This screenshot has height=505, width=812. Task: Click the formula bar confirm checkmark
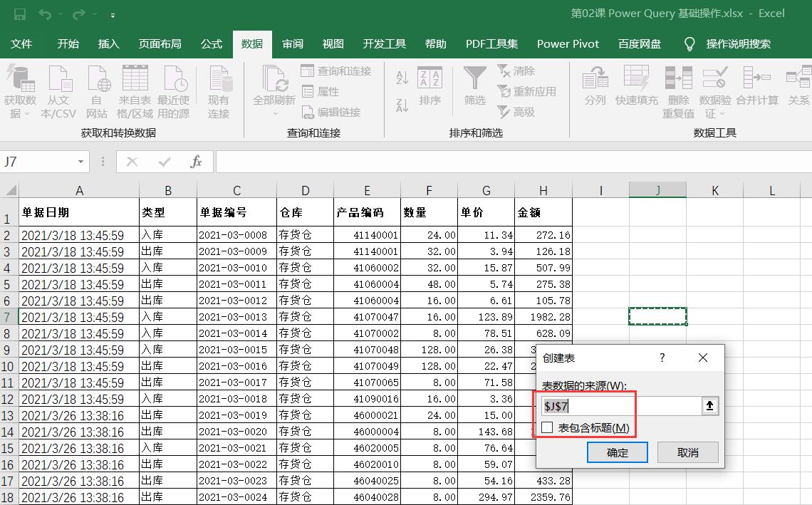(x=165, y=162)
